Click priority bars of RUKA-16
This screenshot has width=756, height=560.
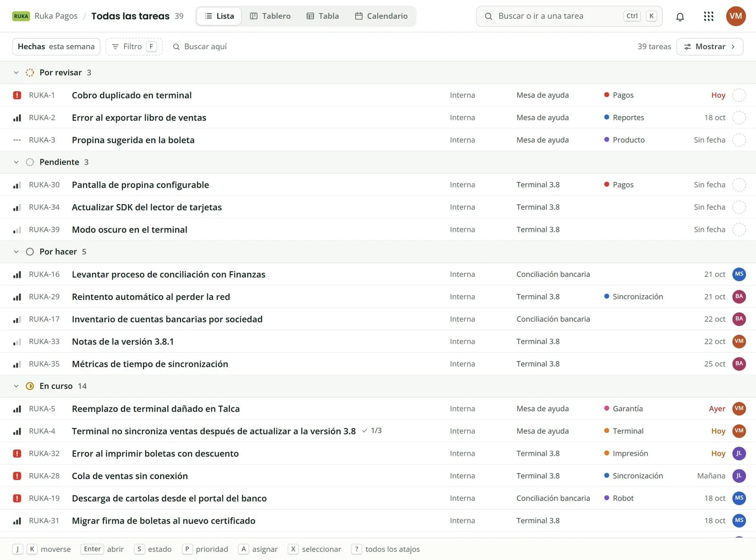(x=17, y=275)
